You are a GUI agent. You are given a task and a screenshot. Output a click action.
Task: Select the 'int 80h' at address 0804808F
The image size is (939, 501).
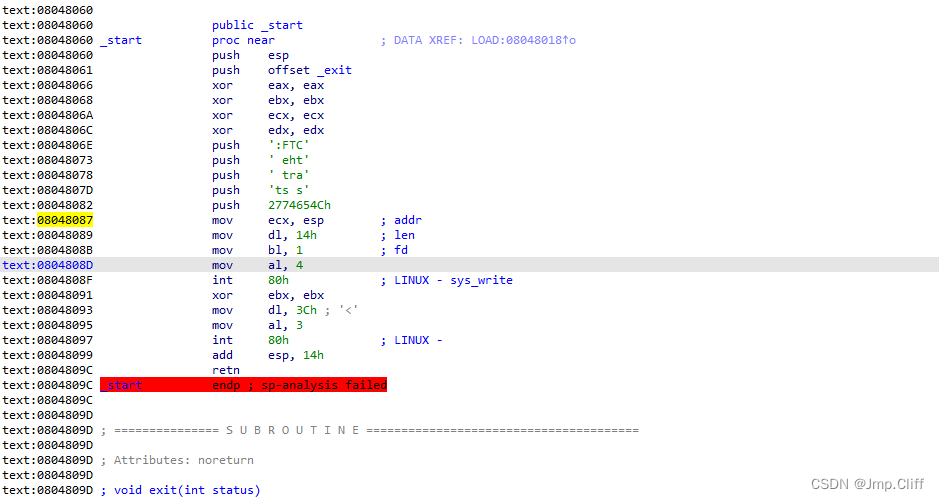250,280
